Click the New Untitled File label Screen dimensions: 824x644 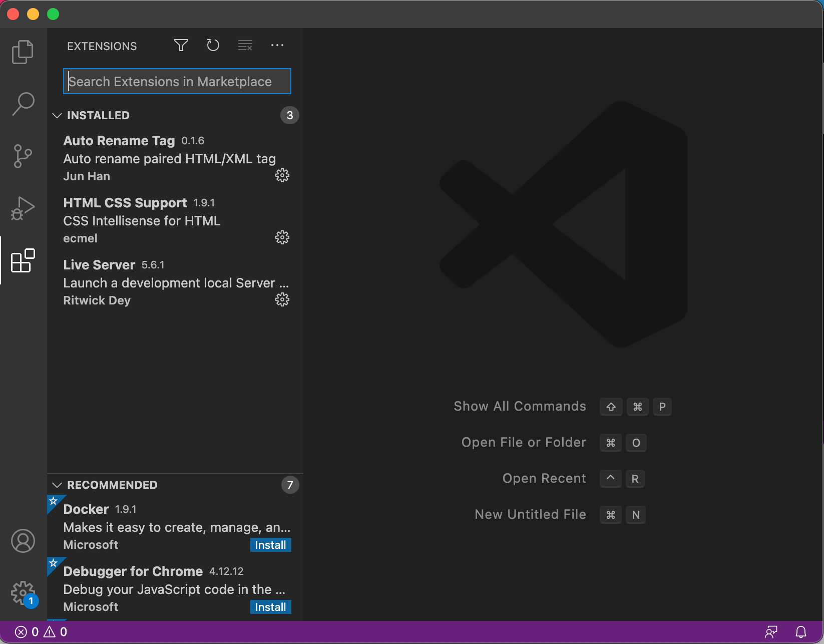tap(530, 514)
